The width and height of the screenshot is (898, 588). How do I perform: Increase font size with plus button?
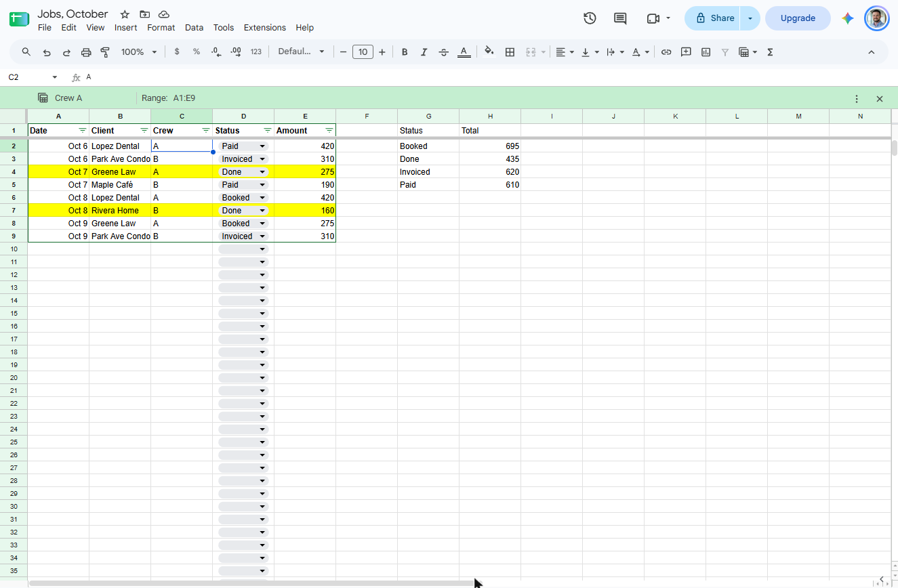382,52
